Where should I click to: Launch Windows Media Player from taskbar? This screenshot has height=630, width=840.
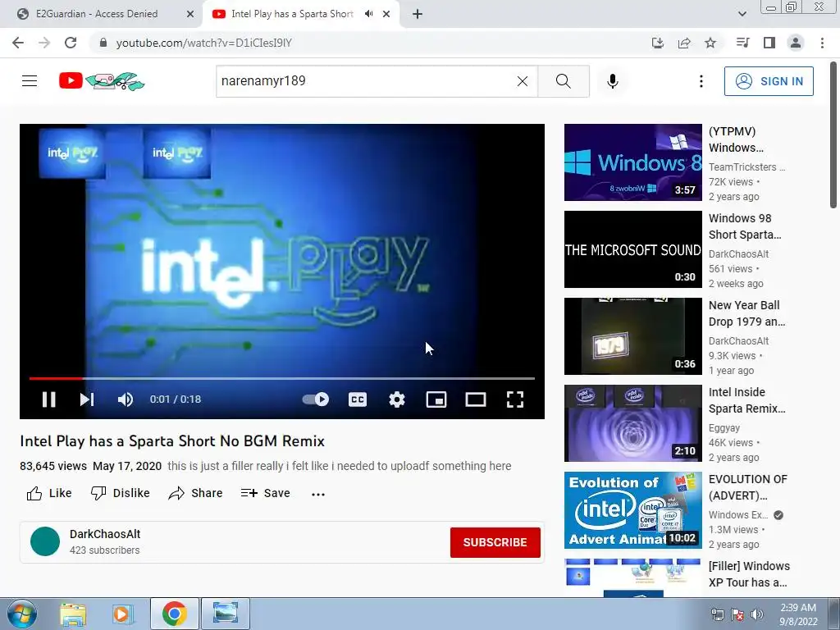pos(122,614)
